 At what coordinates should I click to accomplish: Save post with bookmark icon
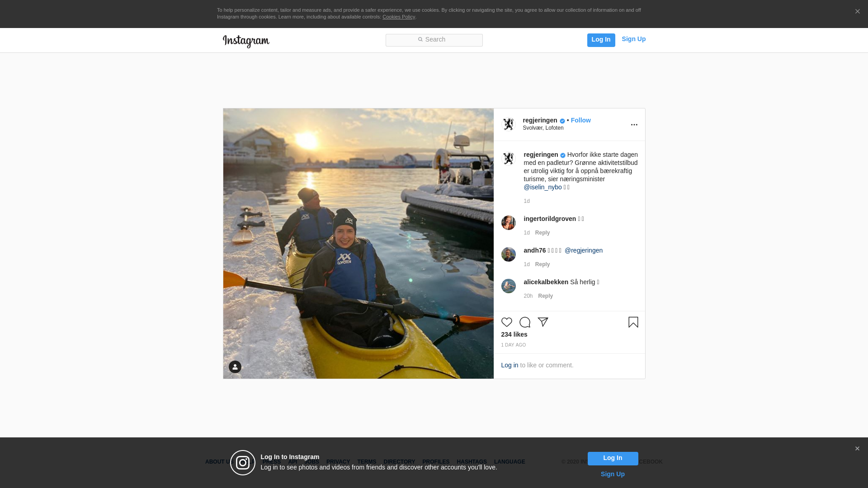coord(633,322)
